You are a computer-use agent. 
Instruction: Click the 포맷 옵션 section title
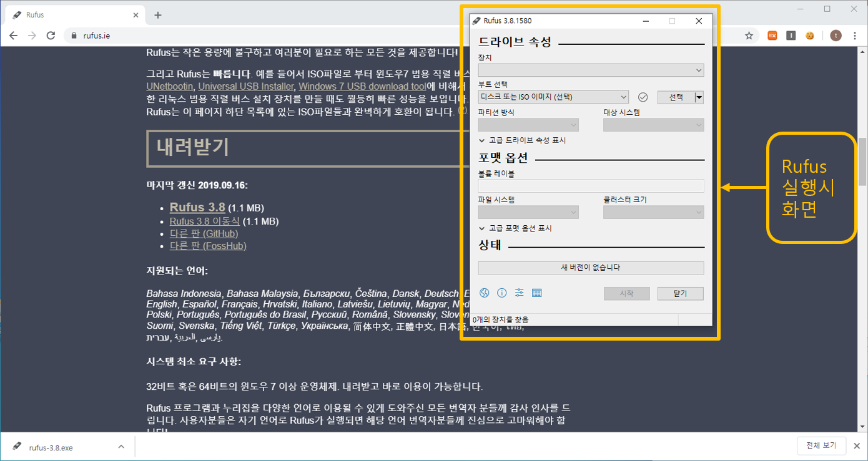503,157
